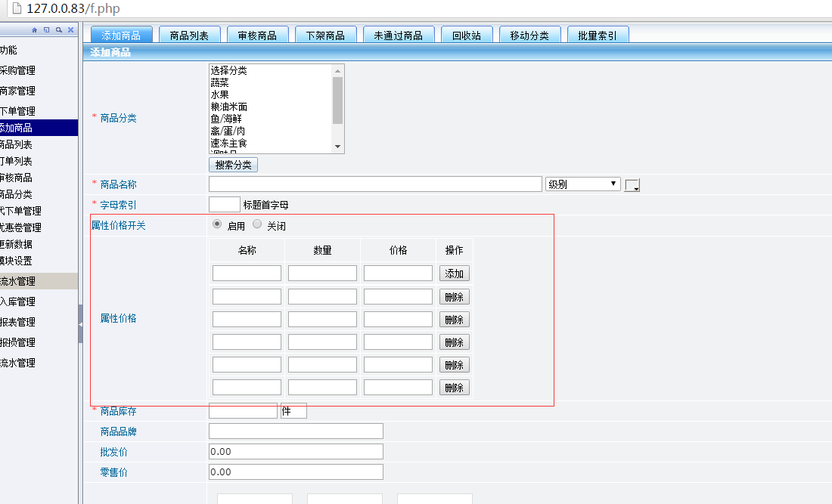Choose 禽/蛋/肉 in the category list
Screen dimensions: 832x504
click(x=271, y=131)
